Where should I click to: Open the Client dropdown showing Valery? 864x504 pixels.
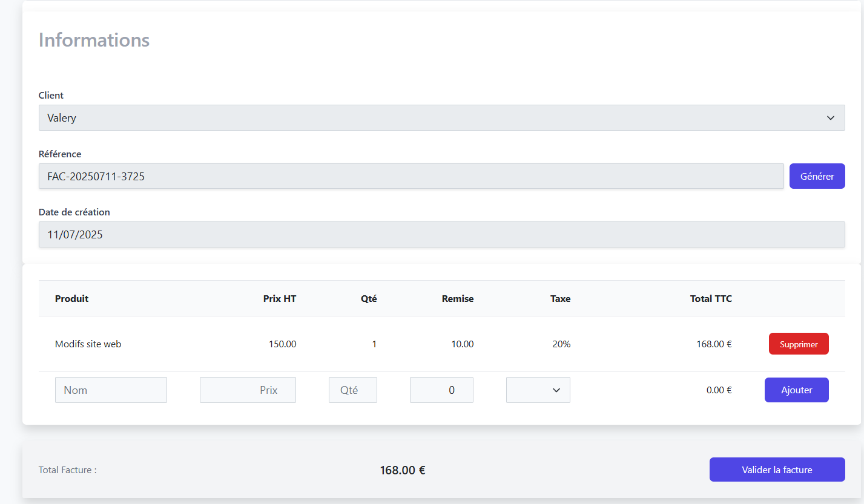tap(441, 118)
